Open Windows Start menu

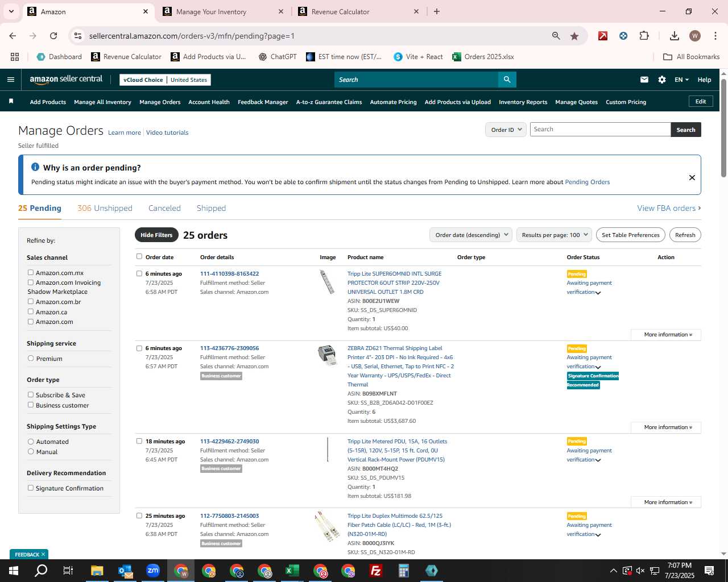(x=13, y=571)
